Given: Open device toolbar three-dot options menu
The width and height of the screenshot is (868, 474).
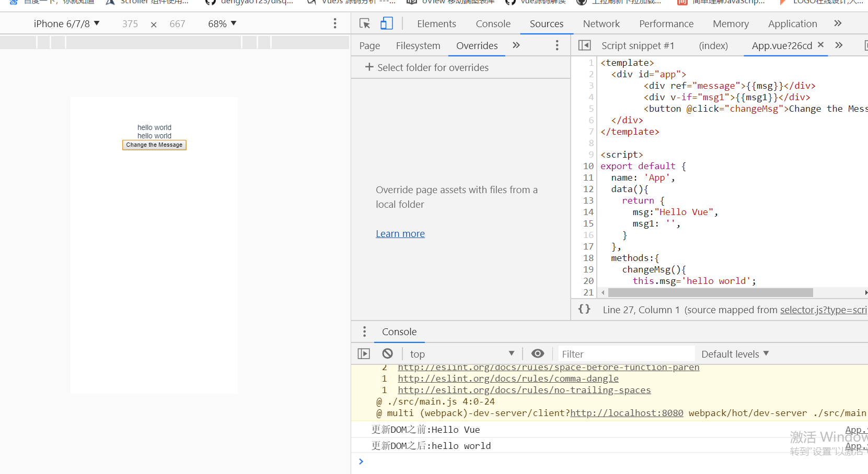Looking at the screenshot, I should pyautogui.click(x=335, y=23).
